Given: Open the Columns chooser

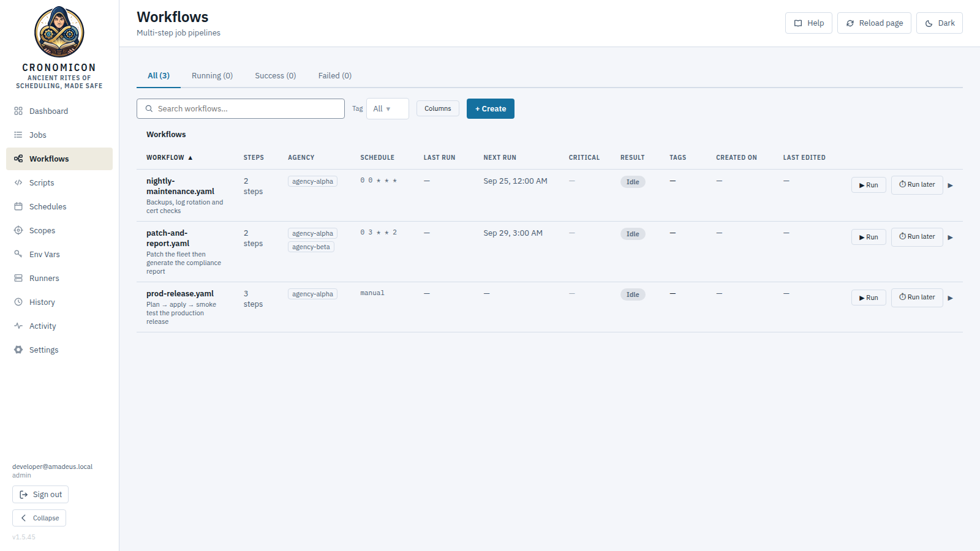Looking at the screenshot, I should click(x=438, y=108).
